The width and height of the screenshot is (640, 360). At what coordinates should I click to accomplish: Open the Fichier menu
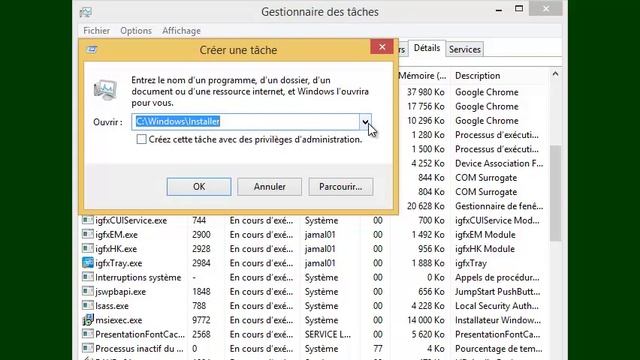click(x=96, y=31)
